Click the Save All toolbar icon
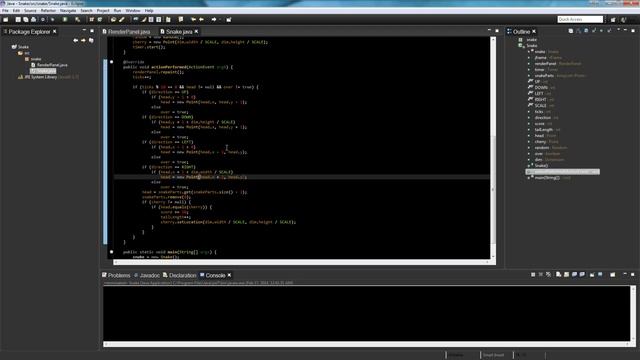This screenshot has width=640, height=360. 26,20
